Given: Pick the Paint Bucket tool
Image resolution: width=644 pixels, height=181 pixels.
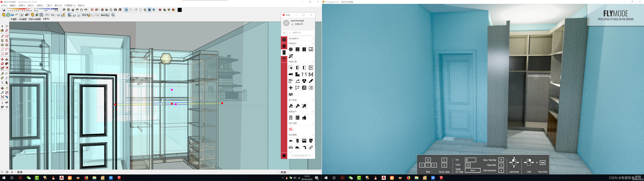Looking at the screenshot, I should tap(2, 31).
